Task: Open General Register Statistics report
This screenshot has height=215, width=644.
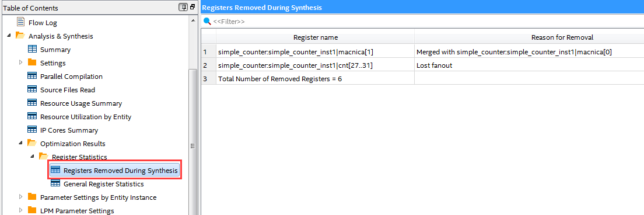Action: (103, 184)
